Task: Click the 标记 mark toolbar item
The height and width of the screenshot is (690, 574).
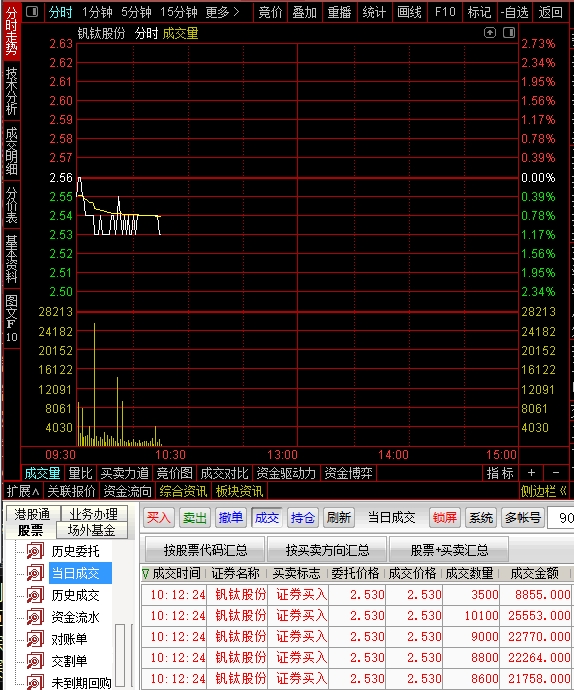Action: 479,12
